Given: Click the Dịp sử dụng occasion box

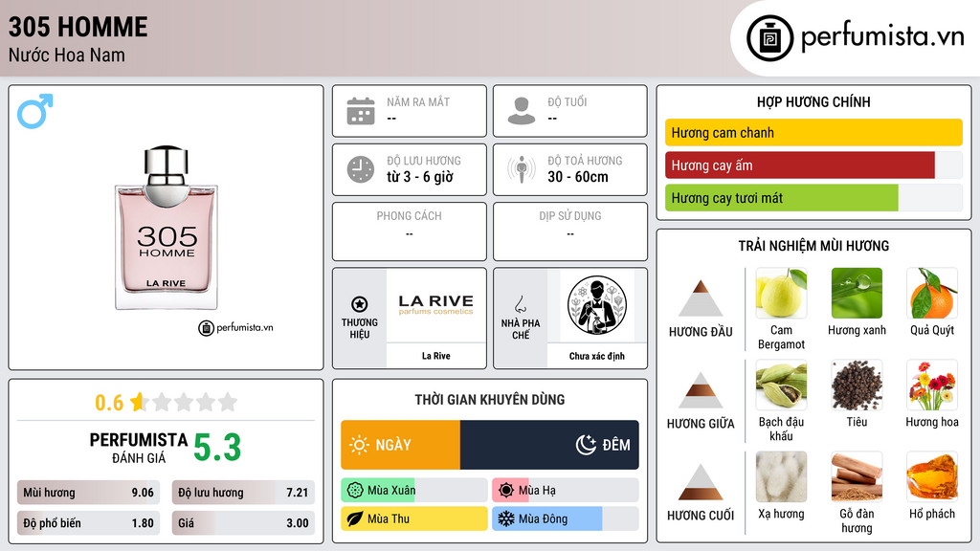Looking at the screenshot, I should [x=570, y=231].
